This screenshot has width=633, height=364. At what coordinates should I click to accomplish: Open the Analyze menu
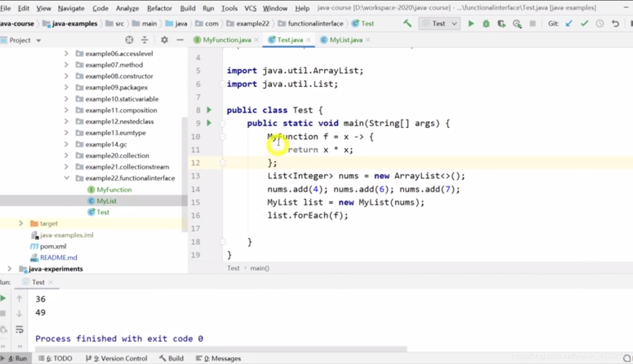[x=128, y=8]
